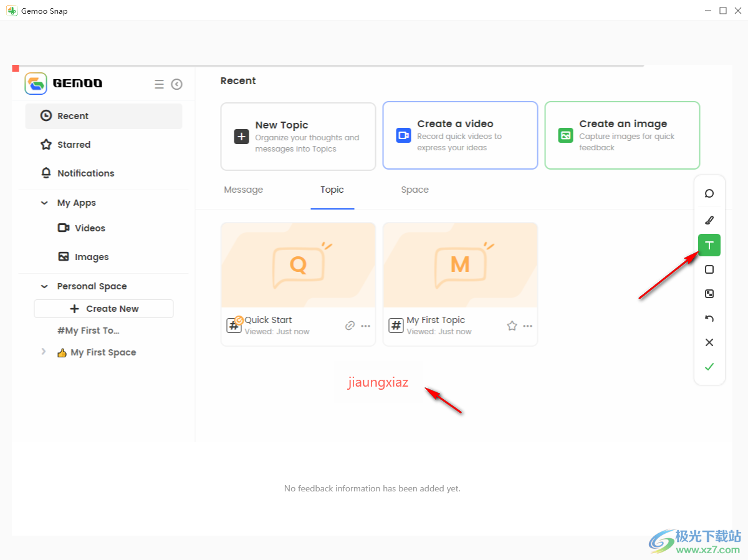Maximize the Gemoo Snap window
This screenshot has width=748, height=560.
[x=723, y=11]
